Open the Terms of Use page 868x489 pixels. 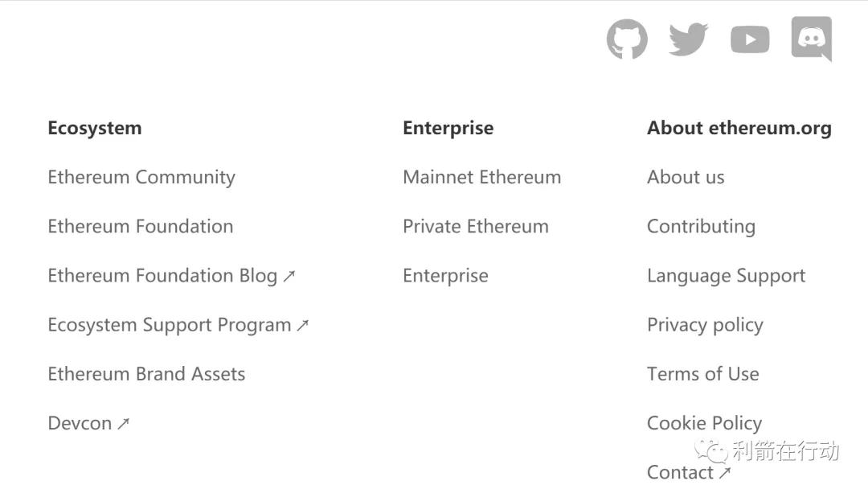coord(702,374)
